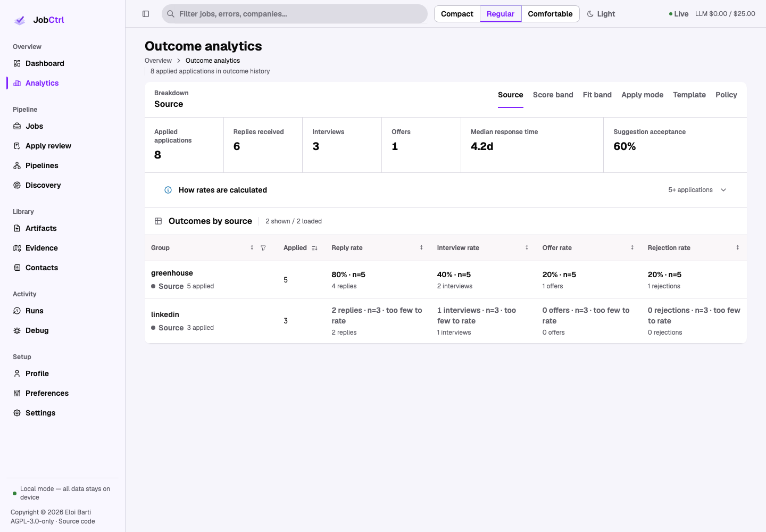The height and width of the screenshot is (532, 766).
Task: Expand the 5+ applications chevron
Action: tap(723, 190)
